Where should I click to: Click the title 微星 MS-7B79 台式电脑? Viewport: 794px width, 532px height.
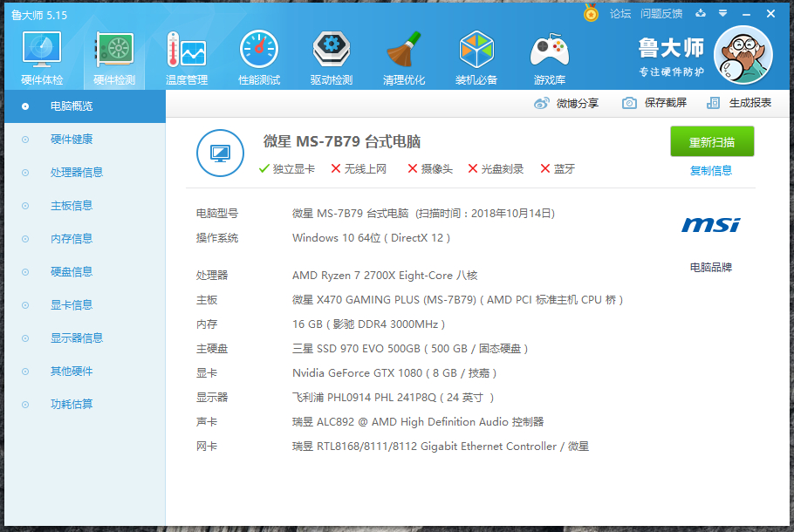click(342, 141)
